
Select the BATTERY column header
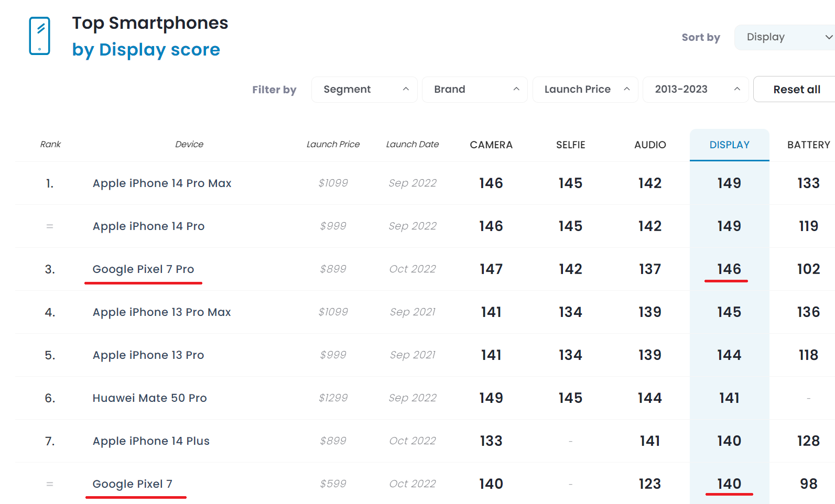coord(808,145)
